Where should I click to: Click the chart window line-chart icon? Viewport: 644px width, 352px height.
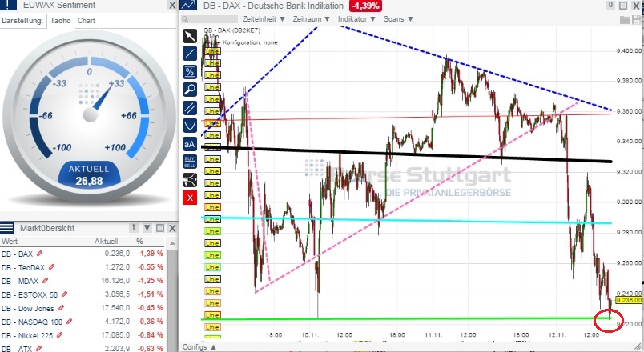tap(188, 6)
